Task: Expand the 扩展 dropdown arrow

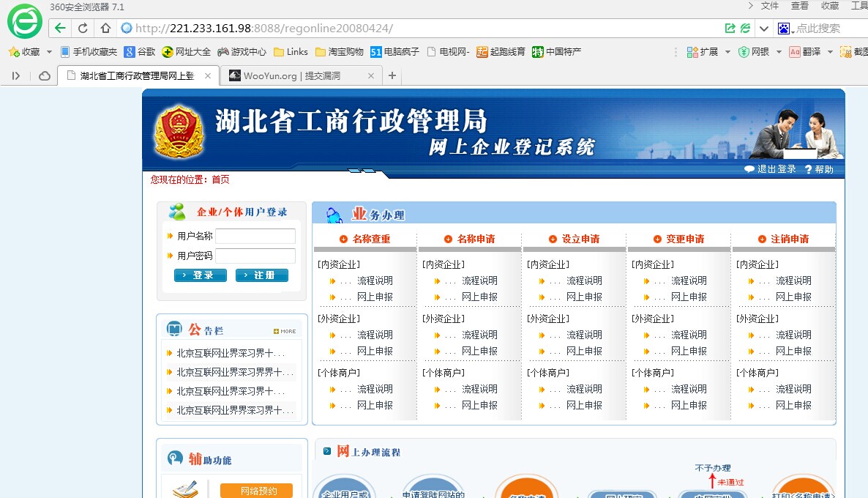Action: [727, 52]
